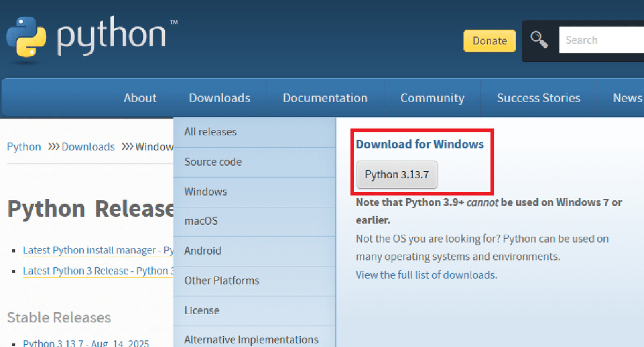Viewport: 644px width, 347px height.
Task: Select Other Platforms in Downloads dropdown
Action: 222,280
